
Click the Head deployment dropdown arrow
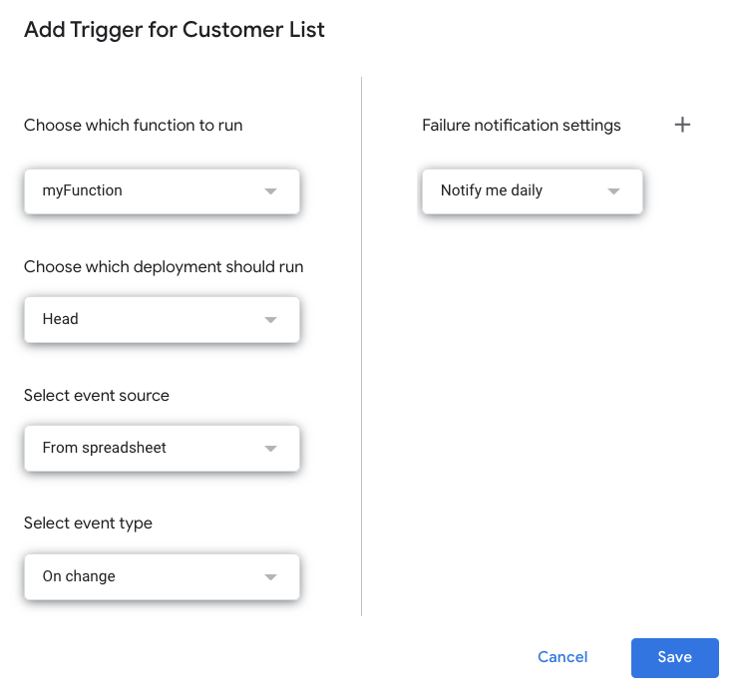(x=270, y=320)
